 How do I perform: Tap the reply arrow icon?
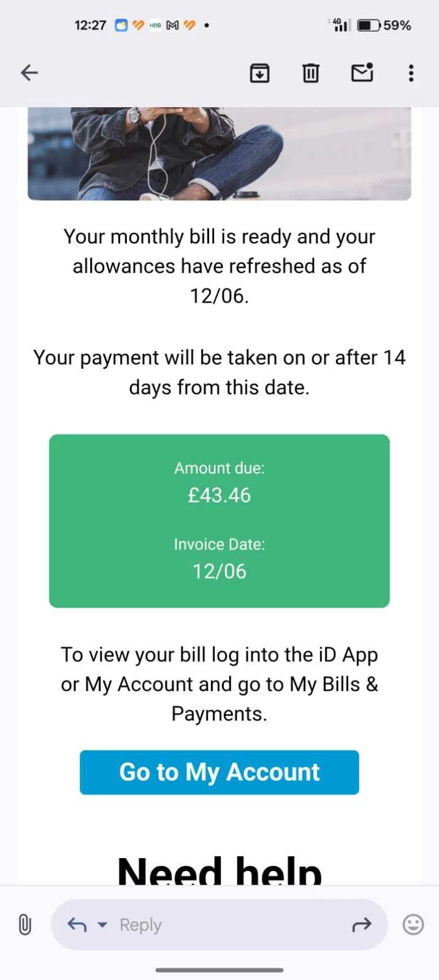click(x=77, y=924)
